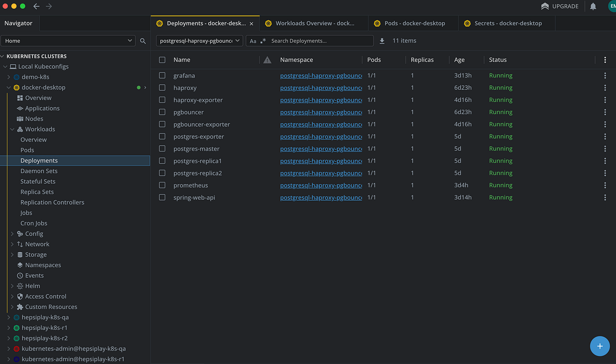Check the checkbox for postgres-master
The width and height of the screenshot is (616, 364).
(x=162, y=148)
